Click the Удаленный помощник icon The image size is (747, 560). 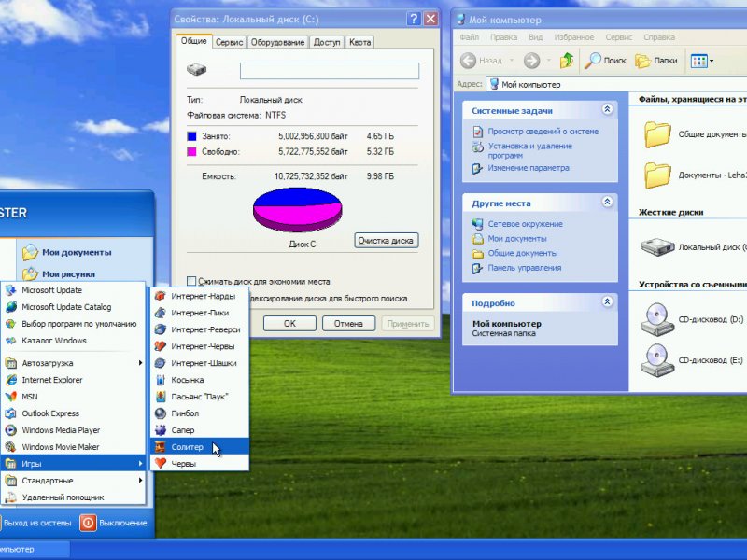(x=10, y=497)
